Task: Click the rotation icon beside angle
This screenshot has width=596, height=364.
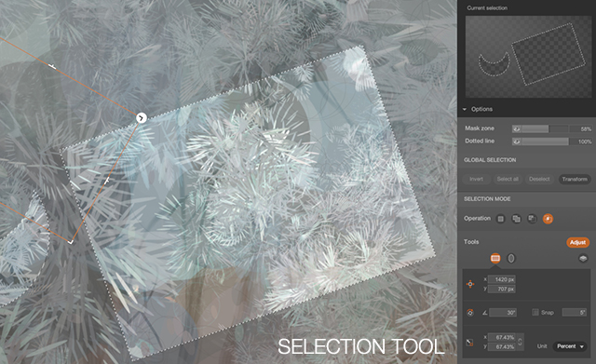Action: pyautogui.click(x=470, y=313)
